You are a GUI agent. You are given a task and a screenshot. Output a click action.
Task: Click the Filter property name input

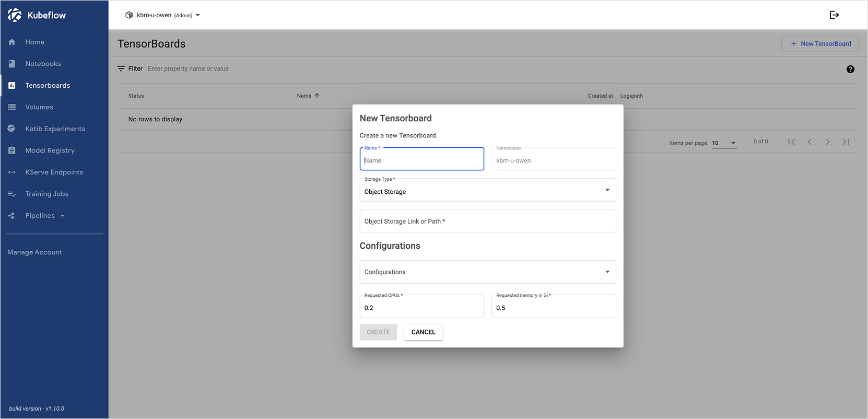pyautogui.click(x=188, y=68)
